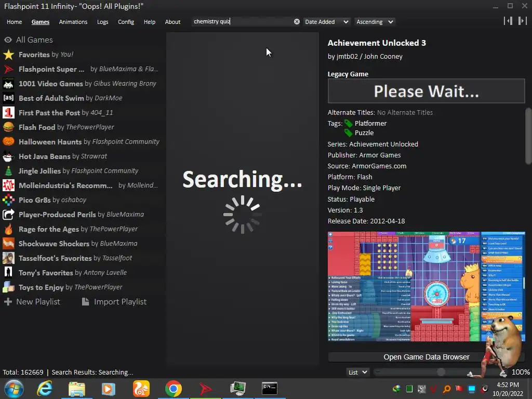The width and height of the screenshot is (532, 399).
Task: Switch to the Games tab
Action: pos(41,22)
